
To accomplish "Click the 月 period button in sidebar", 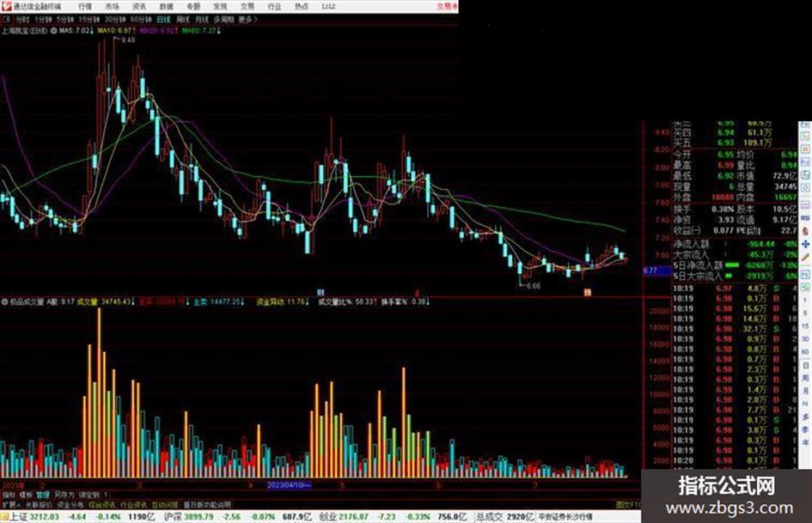I will pyautogui.click(x=805, y=391).
